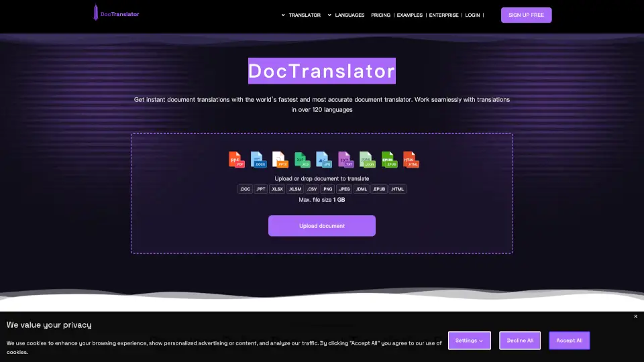
Task: Click the .PNG format tag
Action: (327, 189)
